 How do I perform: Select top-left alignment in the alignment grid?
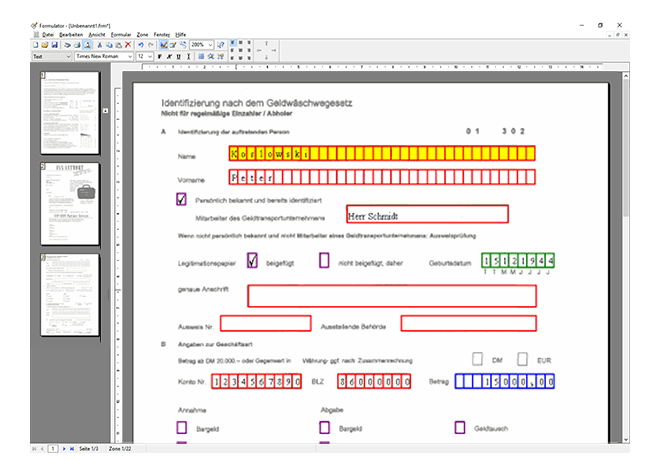[x=233, y=43]
